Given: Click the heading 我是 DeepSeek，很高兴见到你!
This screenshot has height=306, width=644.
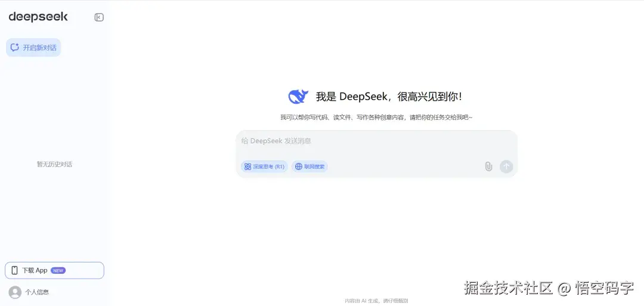Looking at the screenshot, I should pyautogui.click(x=389, y=97).
